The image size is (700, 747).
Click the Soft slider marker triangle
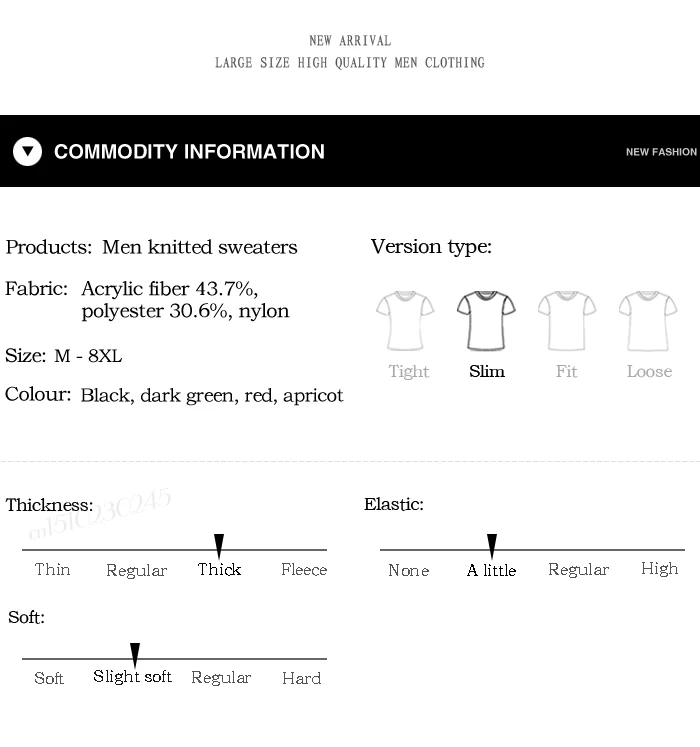tap(135, 655)
